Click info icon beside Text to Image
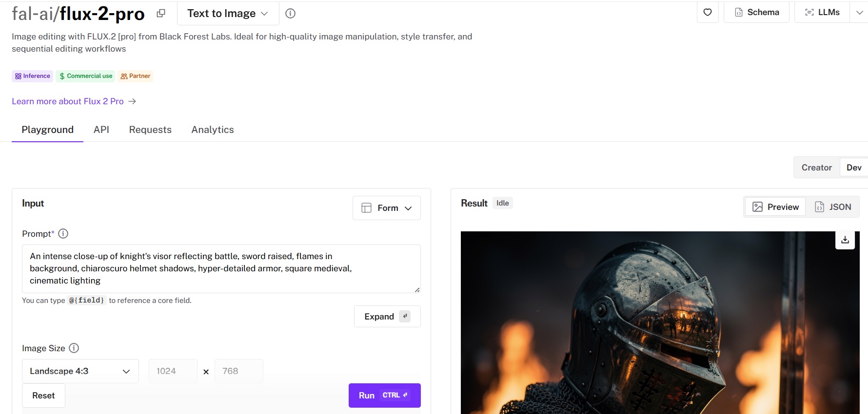868x414 pixels. [290, 14]
